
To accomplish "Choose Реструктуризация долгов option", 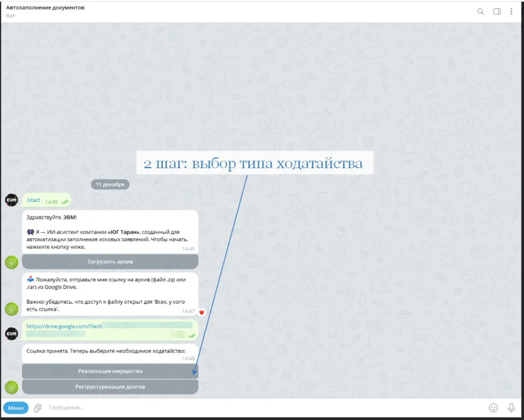I will tap(110, 387).
